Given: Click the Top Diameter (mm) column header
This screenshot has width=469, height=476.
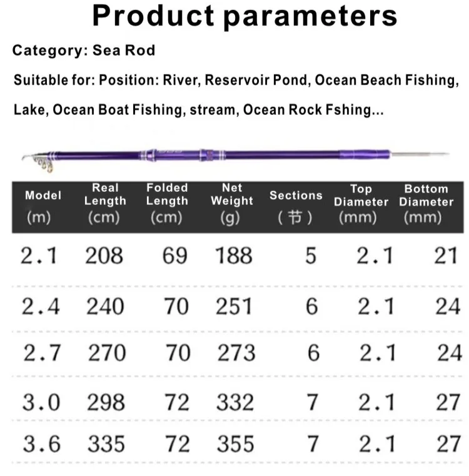Looking at the screenshot, I should (x=361, y=204).
